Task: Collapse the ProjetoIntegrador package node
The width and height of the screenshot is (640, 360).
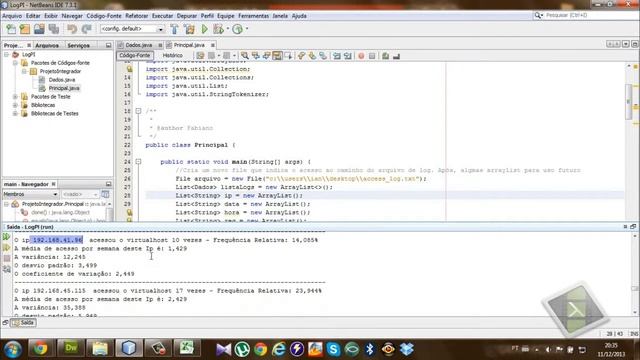Action: pos(24,71)
